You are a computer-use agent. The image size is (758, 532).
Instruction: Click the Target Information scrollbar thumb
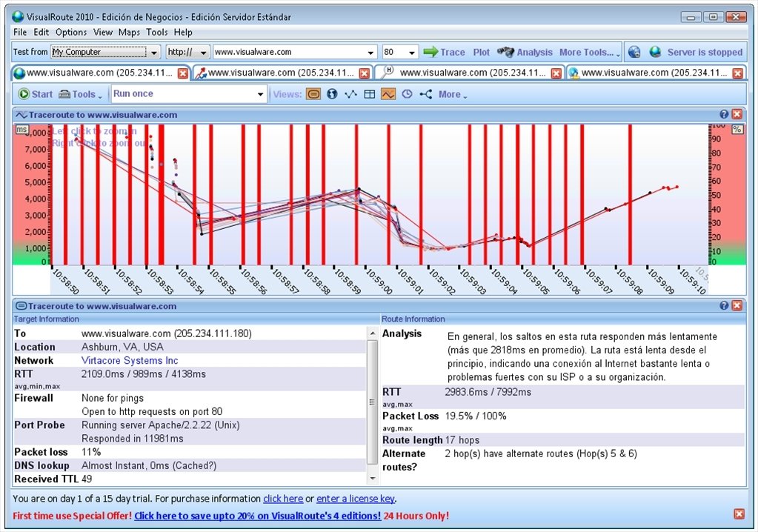coord(372,402)
